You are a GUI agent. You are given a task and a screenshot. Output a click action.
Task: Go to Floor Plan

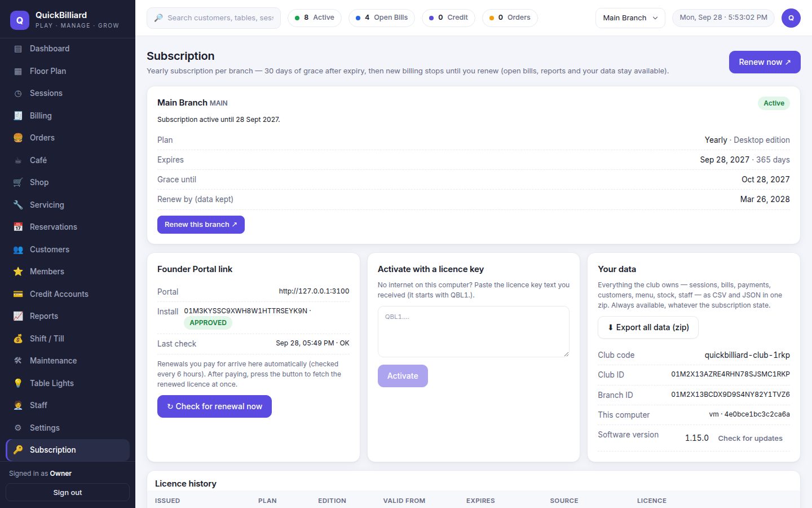pyautogui.click(x=68, y=71)
